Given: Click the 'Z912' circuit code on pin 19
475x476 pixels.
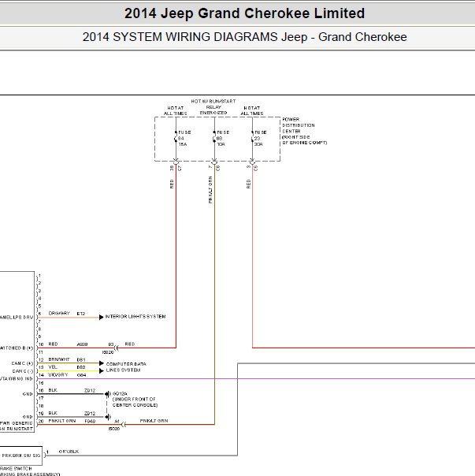Looking at the screenshot, I should pyautogui.click(x=90, y=414).
